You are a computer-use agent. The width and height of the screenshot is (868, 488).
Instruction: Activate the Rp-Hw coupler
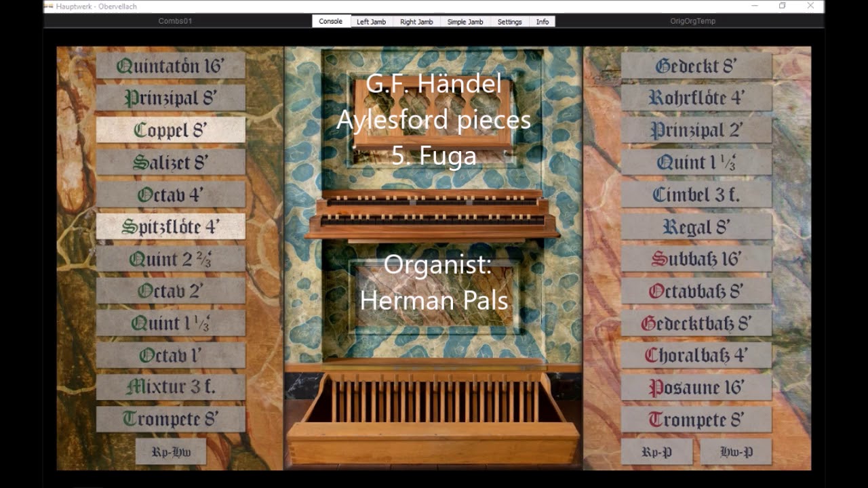point(171,451)
